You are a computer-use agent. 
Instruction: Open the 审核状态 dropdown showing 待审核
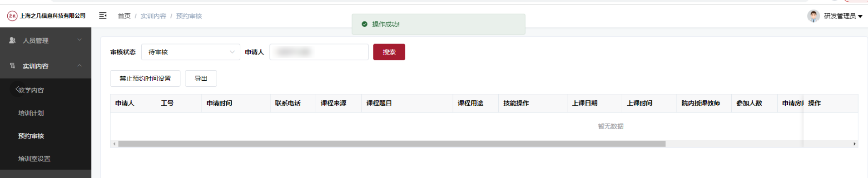coord(190,52)
